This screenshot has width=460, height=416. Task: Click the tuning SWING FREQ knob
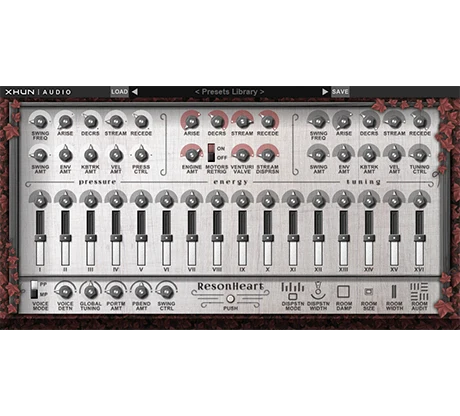pos(318,122)
